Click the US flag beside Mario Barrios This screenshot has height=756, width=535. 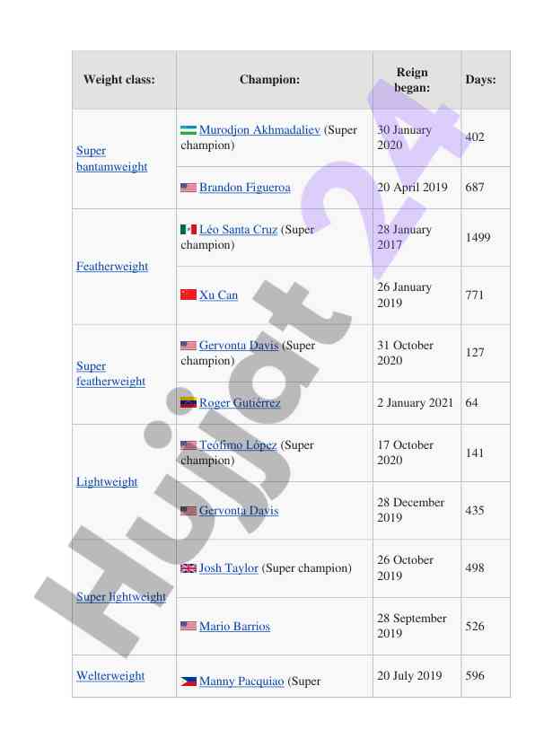(188, 626)
